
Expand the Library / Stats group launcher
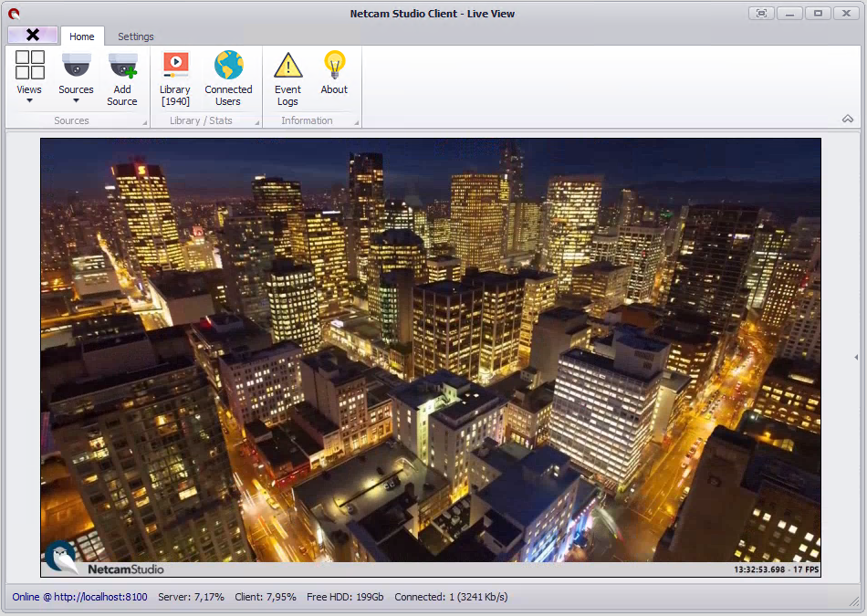tap(256, 121)
